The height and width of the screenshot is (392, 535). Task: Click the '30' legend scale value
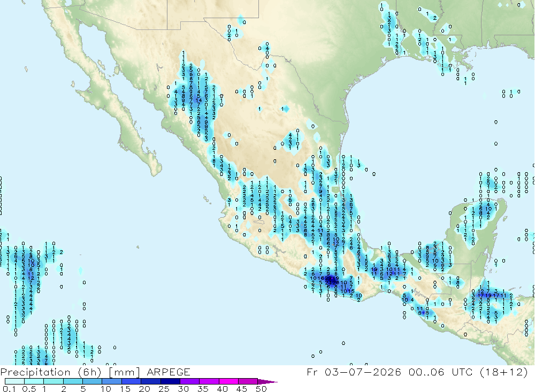184,389
